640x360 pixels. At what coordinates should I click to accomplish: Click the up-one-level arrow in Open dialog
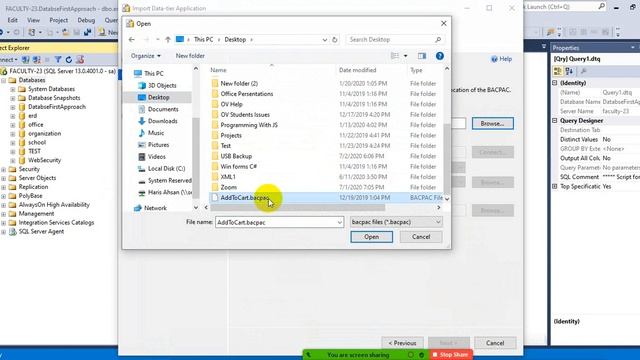[x=168, y=40]
